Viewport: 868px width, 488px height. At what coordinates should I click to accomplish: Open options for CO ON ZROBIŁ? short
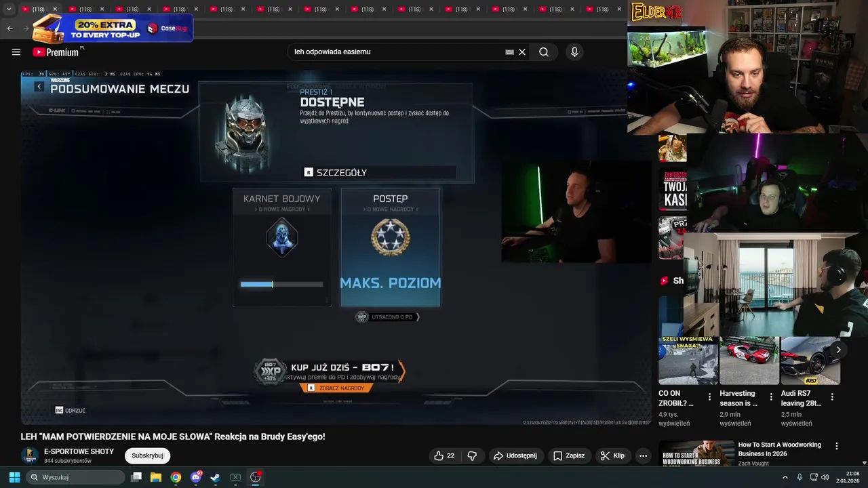709,397
